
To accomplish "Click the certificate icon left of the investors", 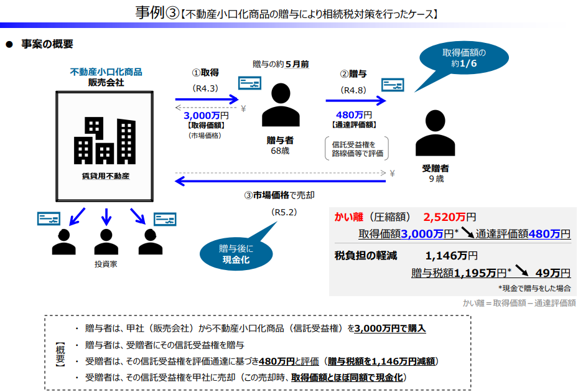I will [x=49, y=218].
